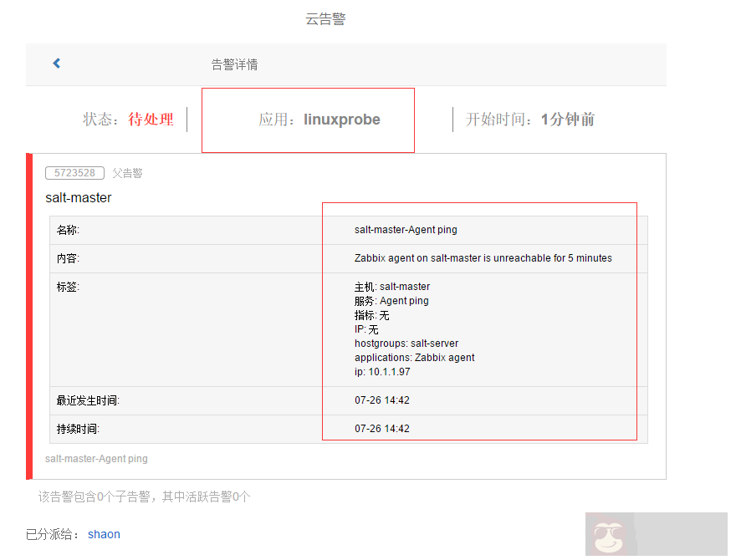Toggle the alarm acknowledgment on salt-master
The height and width of the screenshot is (560, 736).
[78, 197]
